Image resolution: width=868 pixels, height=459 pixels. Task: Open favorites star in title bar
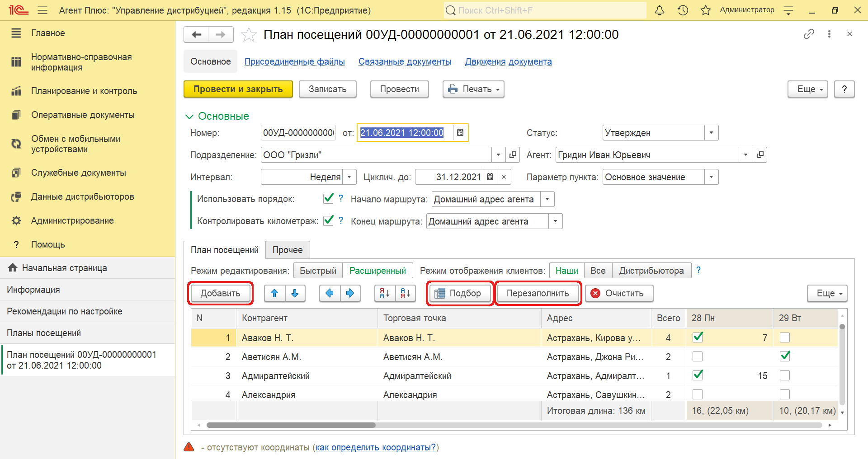(x=706, y=10)
